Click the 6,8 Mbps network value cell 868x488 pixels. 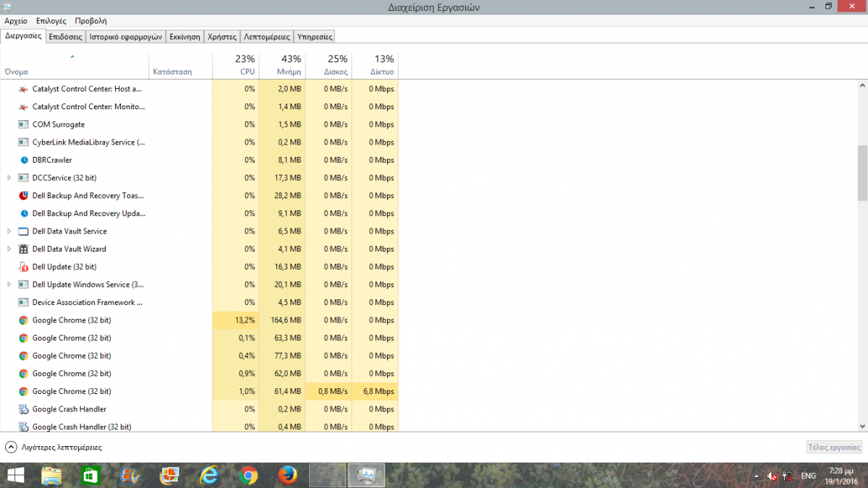(x=375, y=391)
